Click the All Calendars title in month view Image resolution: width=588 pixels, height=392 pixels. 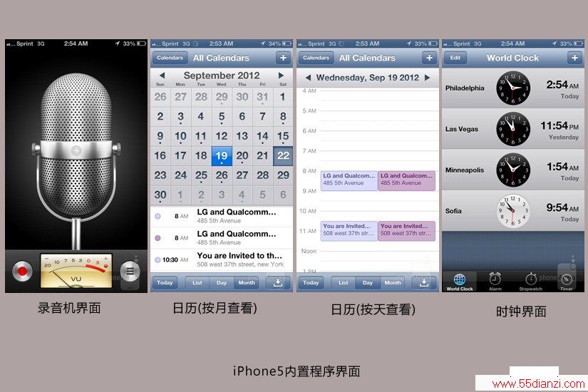tap(221, 58)
